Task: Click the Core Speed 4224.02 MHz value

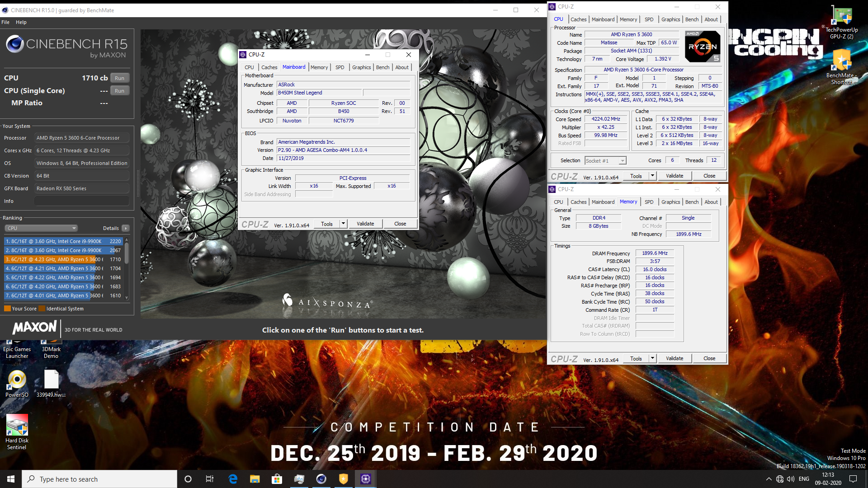Action: (x=606, y=119)
